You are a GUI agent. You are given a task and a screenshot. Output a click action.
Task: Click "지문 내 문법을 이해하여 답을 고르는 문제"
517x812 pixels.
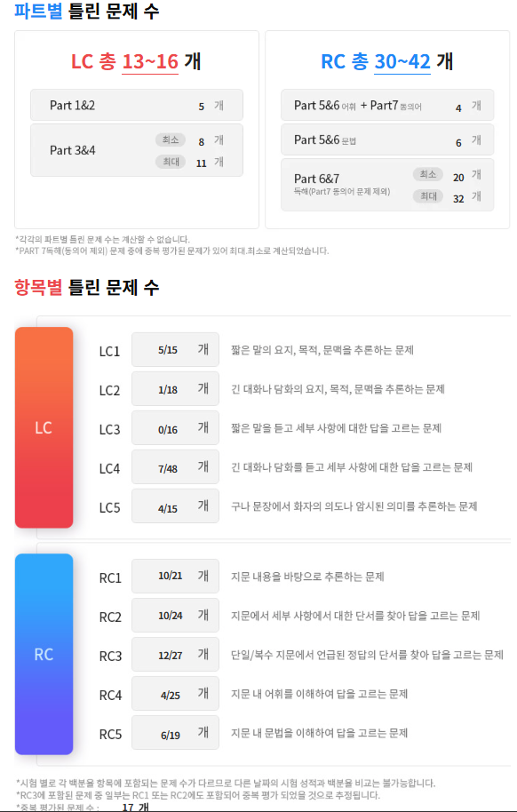(x=319, y=733)
